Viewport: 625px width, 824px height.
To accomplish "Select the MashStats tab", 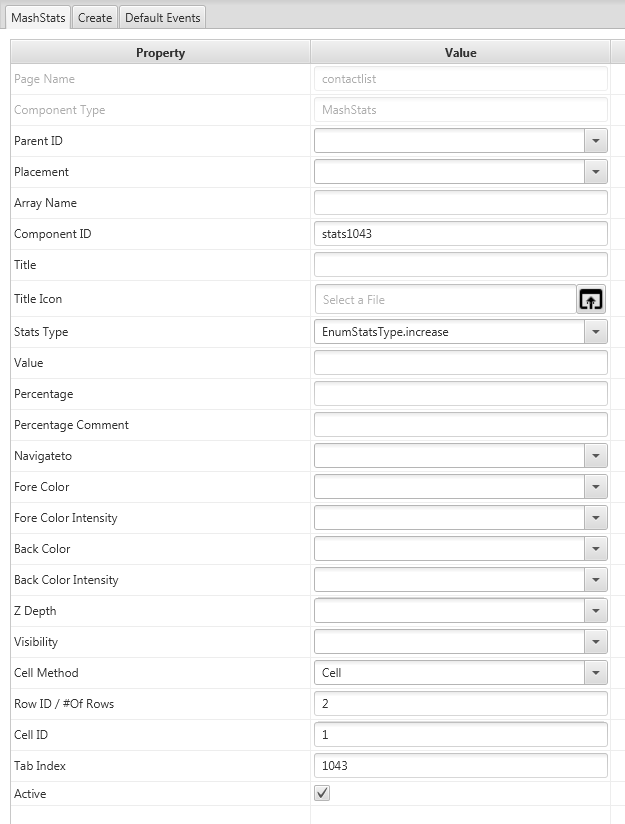I will coord(37,17).
